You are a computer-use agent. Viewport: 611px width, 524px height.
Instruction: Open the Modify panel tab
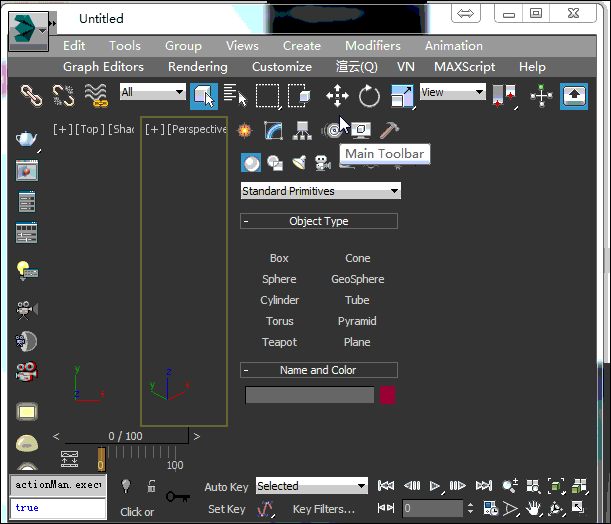pyautogui.click(x=274, y=131)
